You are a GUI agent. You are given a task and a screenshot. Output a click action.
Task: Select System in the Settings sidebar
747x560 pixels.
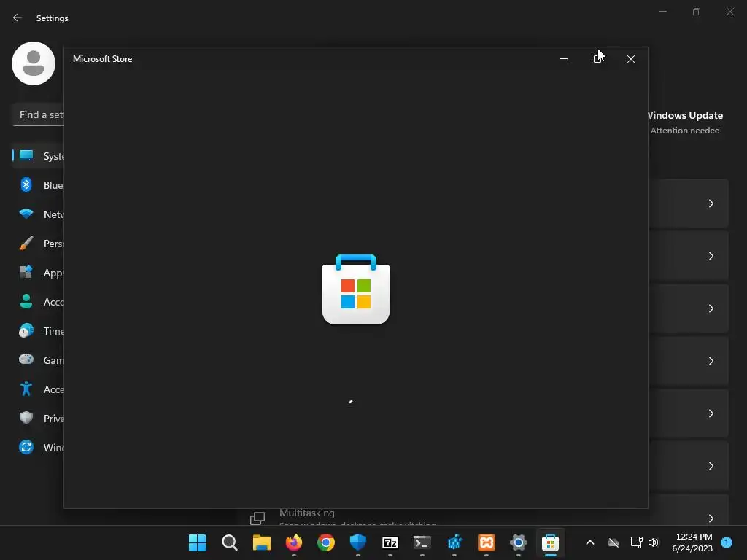[x=38, y=156]
